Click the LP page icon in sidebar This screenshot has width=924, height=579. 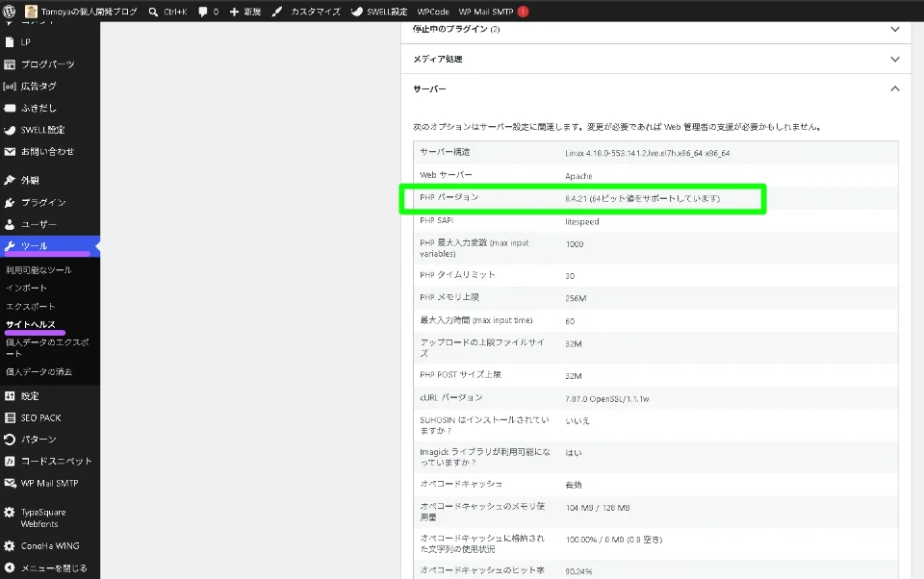9,41
